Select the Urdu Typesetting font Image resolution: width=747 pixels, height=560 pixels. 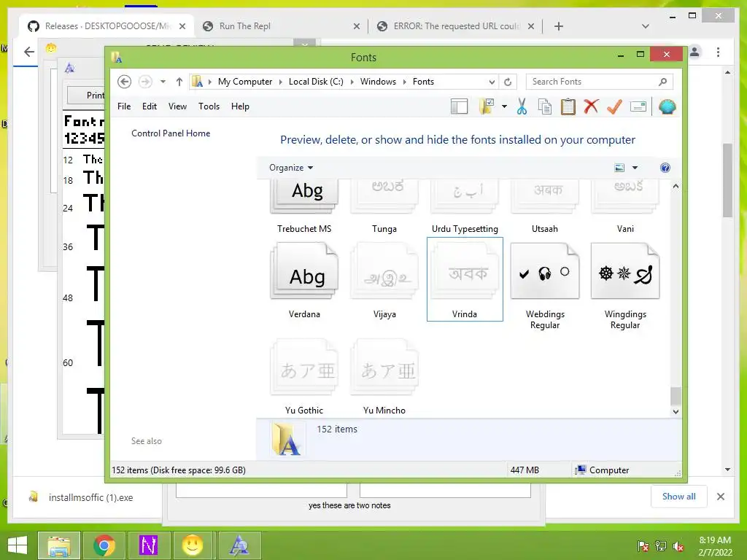[465, 207]
